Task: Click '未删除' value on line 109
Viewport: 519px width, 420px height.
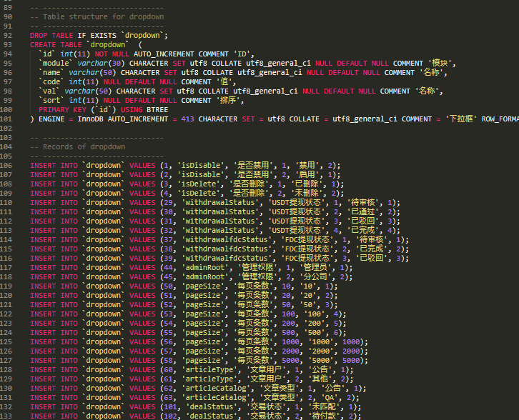Action: 307,193
